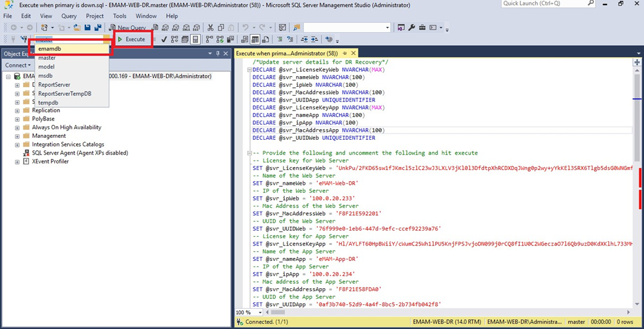
Task: Click the MDX query icon
Action: click(x=165, y=27)
